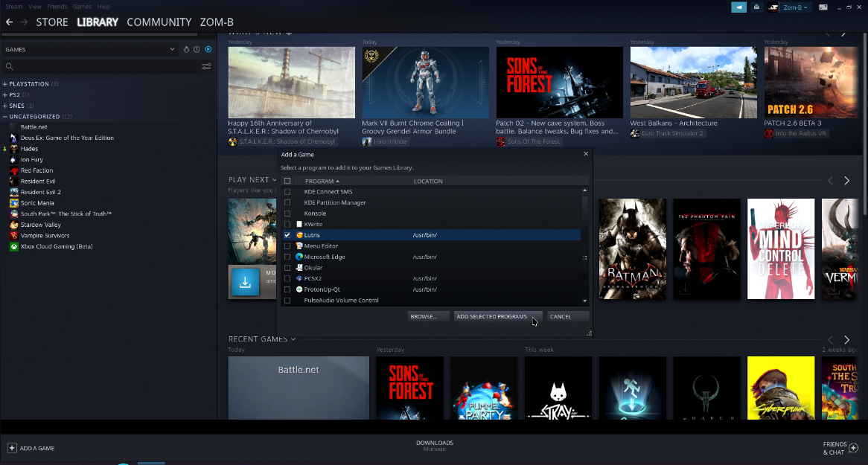Open the ZOM-B profile tab
The image size is (868, 465).
(217, 22)
